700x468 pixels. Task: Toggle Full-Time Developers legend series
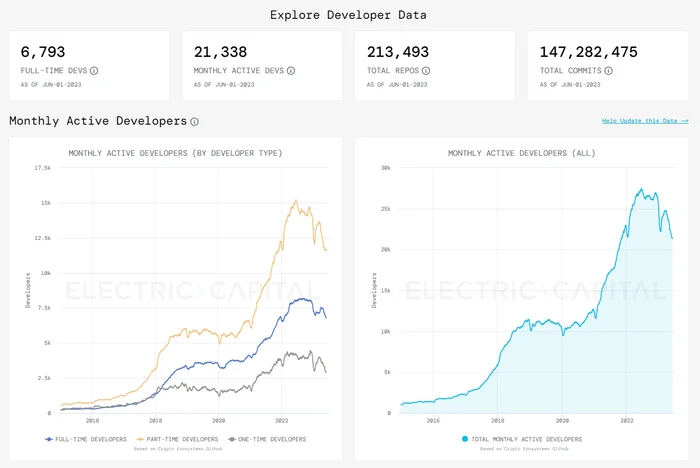coord(86,439)
